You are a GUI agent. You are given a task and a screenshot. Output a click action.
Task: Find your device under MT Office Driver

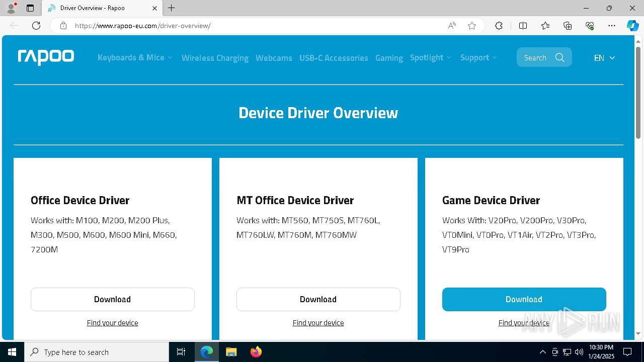pos(318,323)
